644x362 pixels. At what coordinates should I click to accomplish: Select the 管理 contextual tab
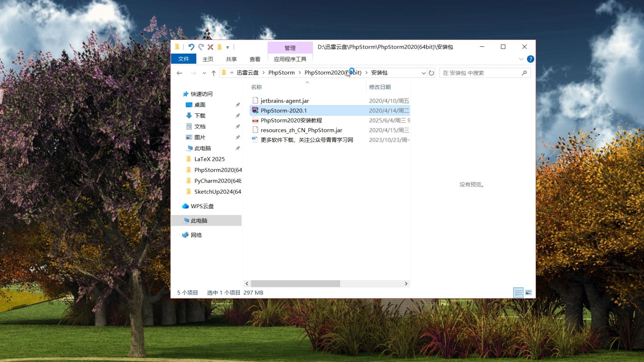tap(290, 48)
